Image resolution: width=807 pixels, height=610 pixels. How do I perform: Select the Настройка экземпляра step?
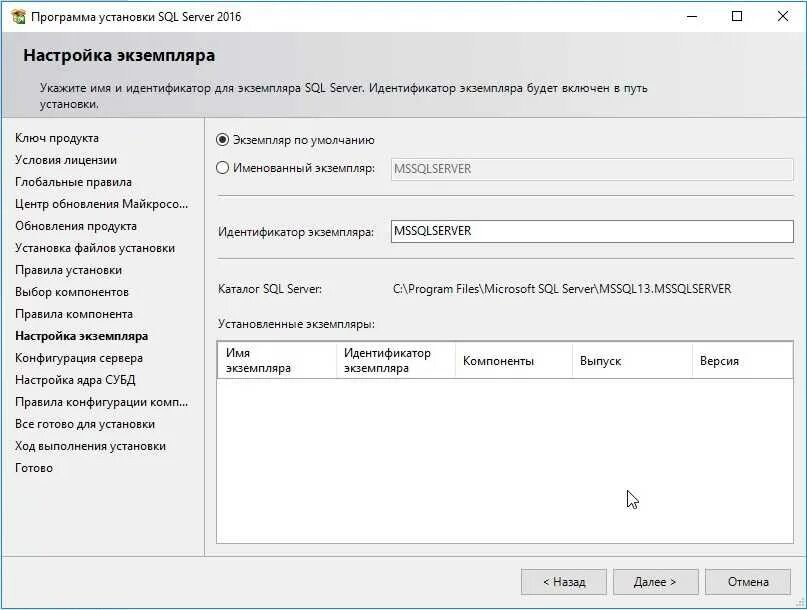(81, 336)
